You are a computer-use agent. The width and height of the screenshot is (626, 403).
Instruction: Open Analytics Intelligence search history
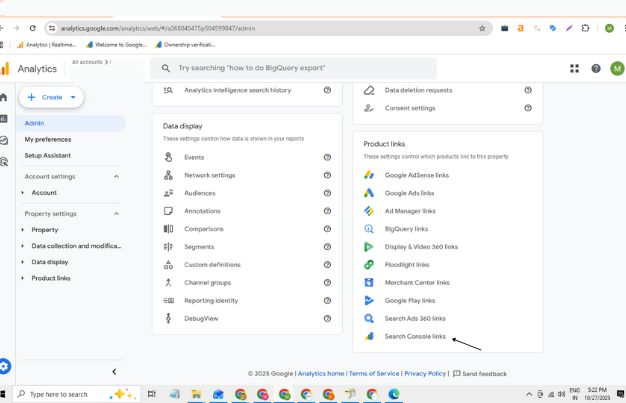click(238, 90)
